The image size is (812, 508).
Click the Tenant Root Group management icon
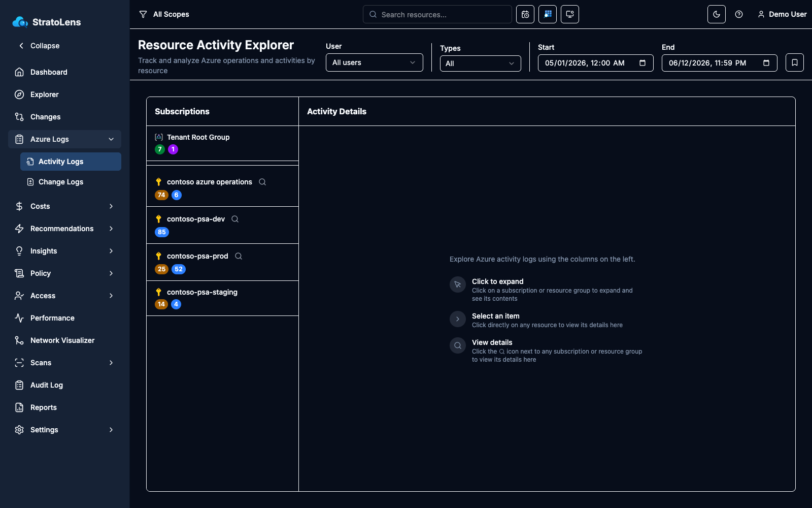click(x=159, y=137)
